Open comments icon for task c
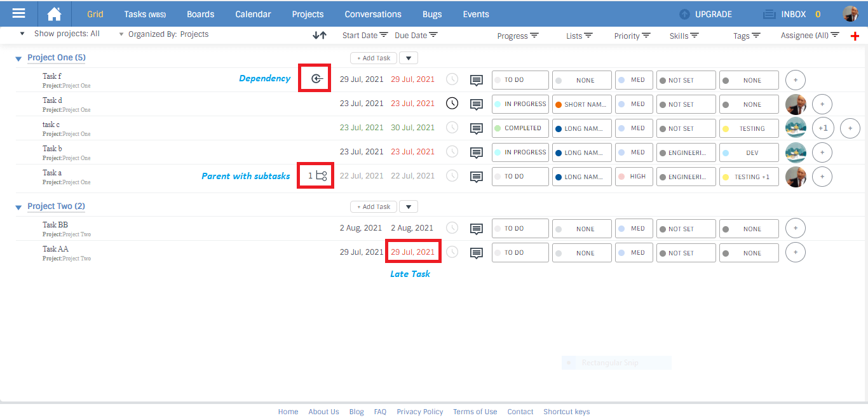The height and width of the screenshot is (418, 868). pos(476,129)
